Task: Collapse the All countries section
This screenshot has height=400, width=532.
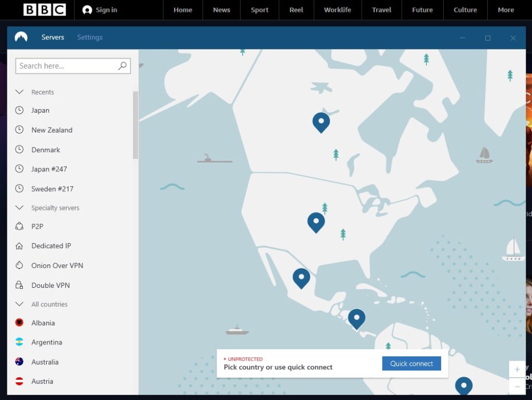Action: pyautogui.click(x=19, y=304)
